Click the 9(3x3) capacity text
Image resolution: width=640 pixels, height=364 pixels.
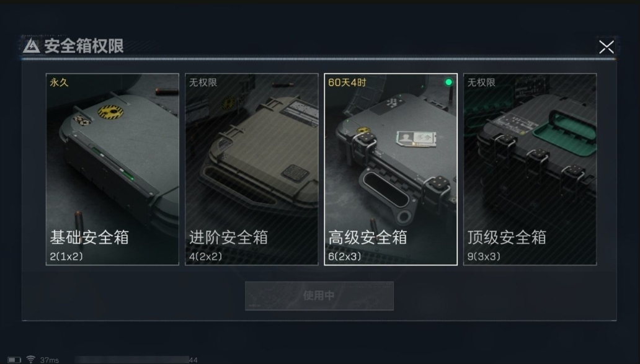(x=484, y=256)
